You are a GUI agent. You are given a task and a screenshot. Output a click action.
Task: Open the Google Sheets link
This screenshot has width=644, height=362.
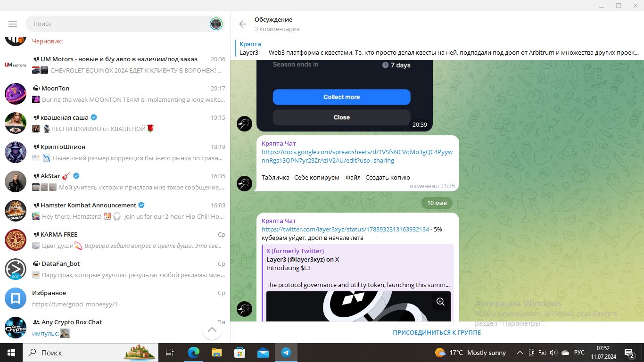tap(357, 156)
